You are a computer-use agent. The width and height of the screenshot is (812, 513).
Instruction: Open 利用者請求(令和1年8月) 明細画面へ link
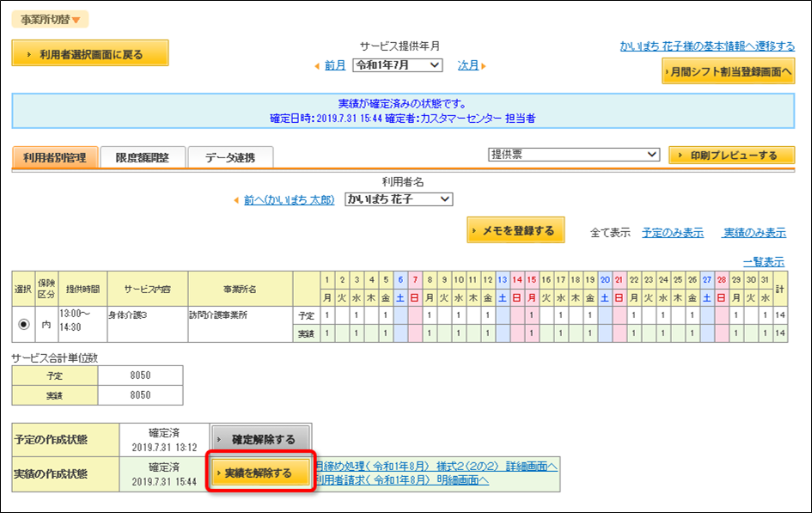point(401,480)
